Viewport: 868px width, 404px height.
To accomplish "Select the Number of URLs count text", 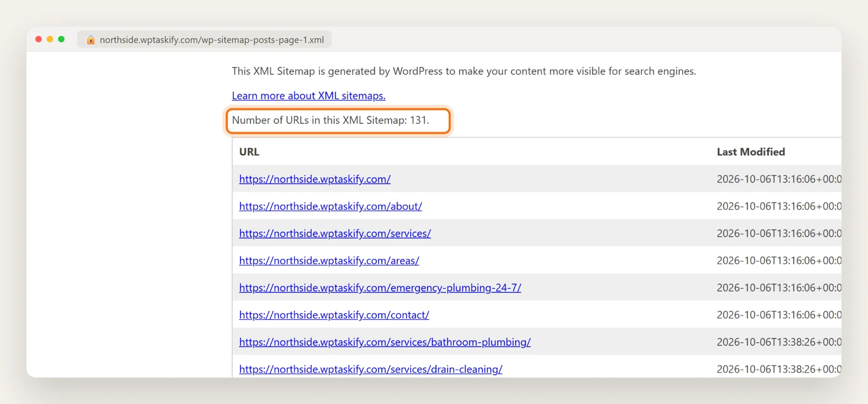I will click(330, 120).
